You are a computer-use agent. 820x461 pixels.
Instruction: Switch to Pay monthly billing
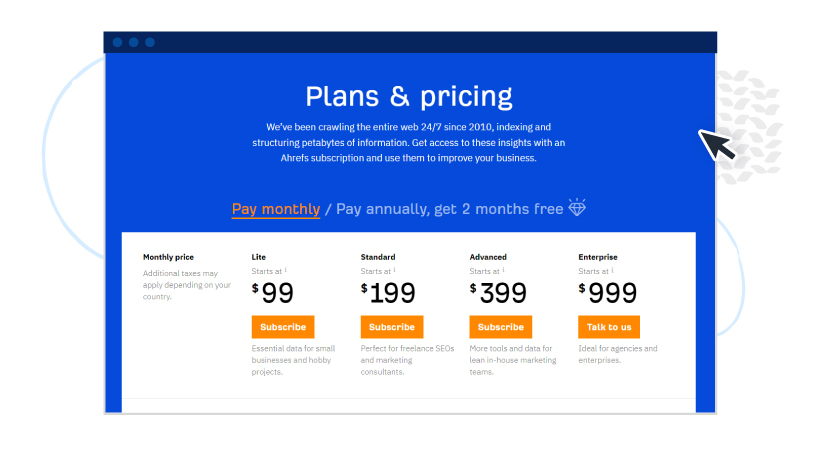[x=276, y=209]
